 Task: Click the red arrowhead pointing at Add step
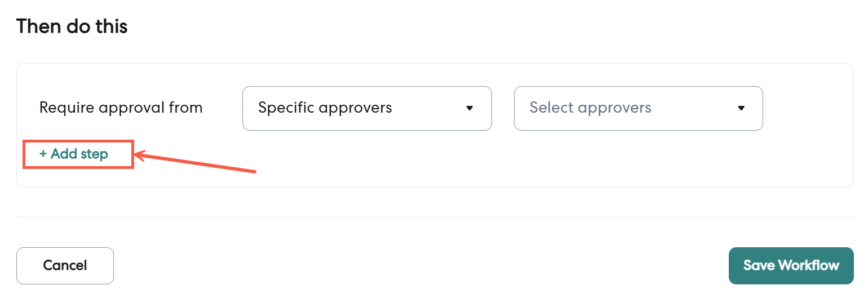[x=139, y=155]
